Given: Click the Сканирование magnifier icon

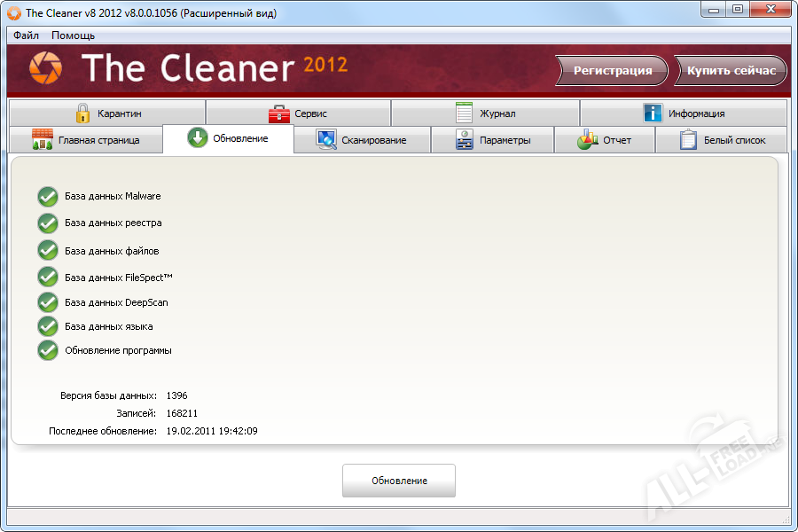Looking at the screenshot, I should point(326,140).
